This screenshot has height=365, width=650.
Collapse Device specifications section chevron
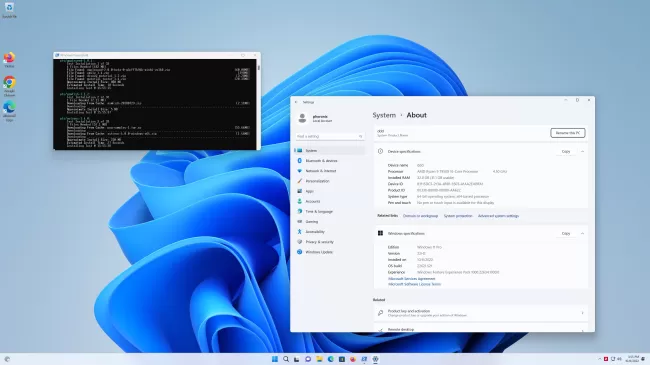tap(582, 151)
